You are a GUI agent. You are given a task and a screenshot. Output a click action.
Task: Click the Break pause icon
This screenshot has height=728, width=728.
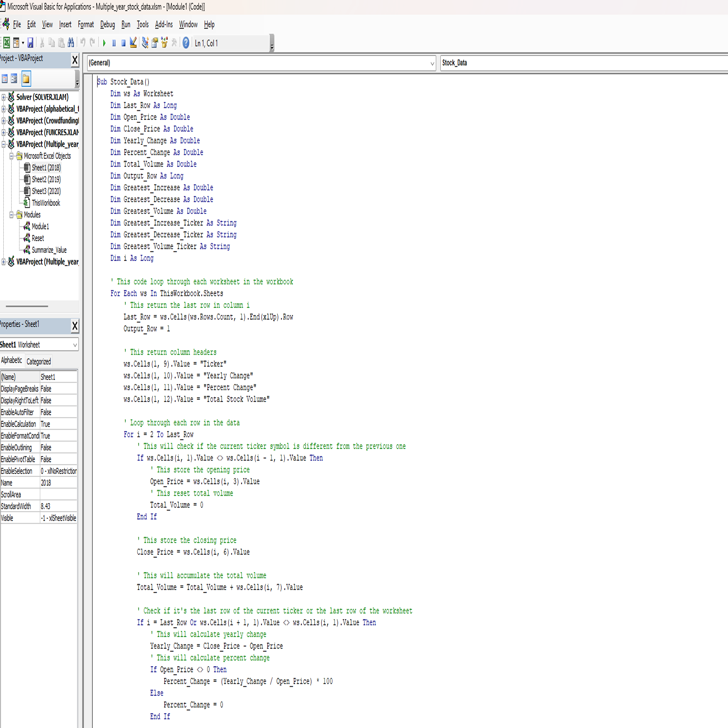(114, 43)
